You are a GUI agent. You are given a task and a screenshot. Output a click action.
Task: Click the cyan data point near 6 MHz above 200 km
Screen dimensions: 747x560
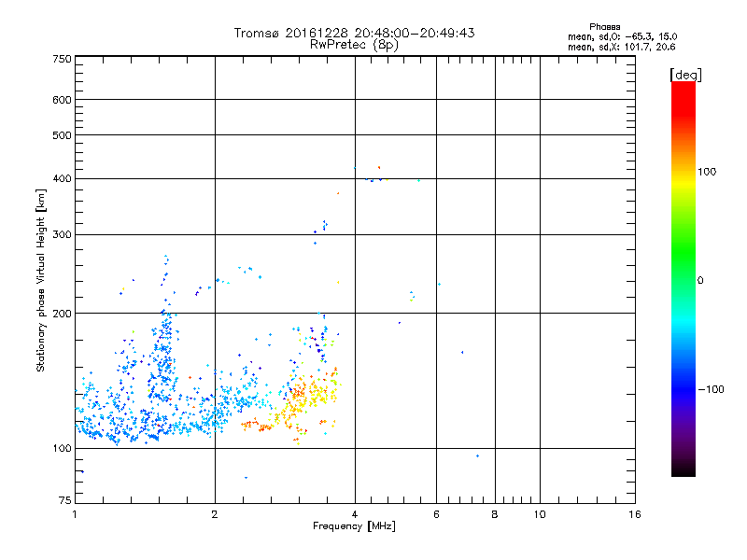[x=439, y=285]
